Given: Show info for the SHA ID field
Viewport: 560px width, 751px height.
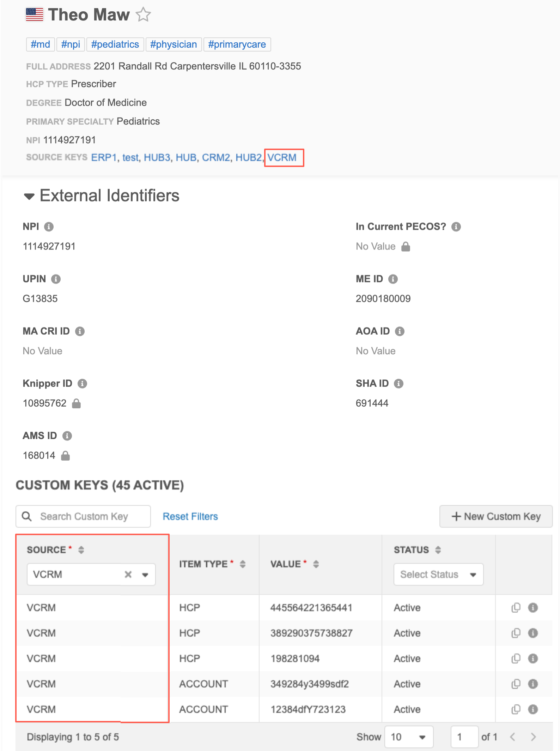Looking at the screenshot, I should [x=398, y=384].
